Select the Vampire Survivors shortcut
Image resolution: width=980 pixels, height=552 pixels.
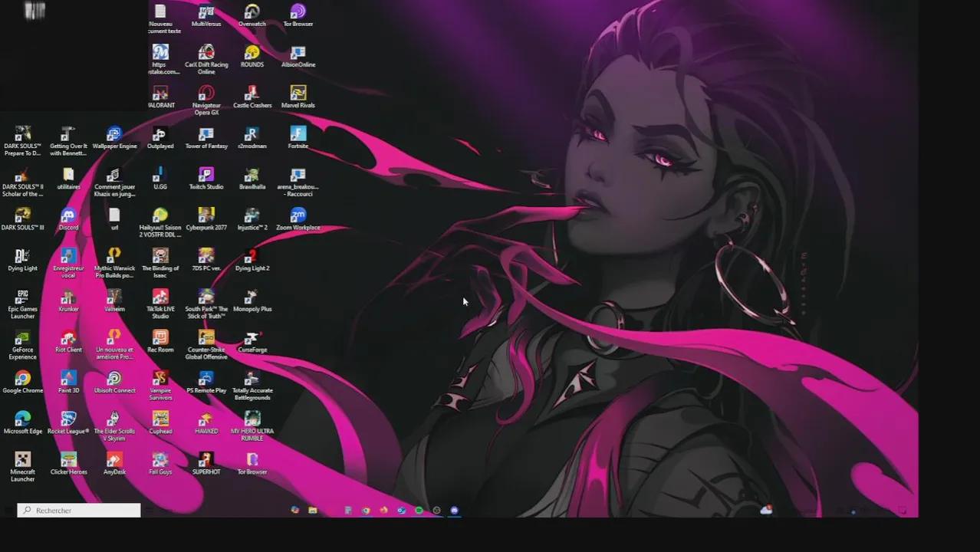point(160,385)
